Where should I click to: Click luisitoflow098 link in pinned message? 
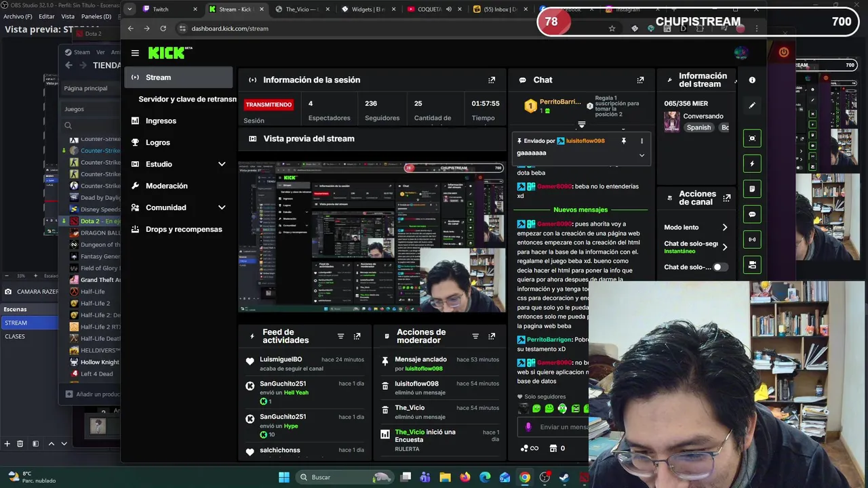[x=585, y=141]
